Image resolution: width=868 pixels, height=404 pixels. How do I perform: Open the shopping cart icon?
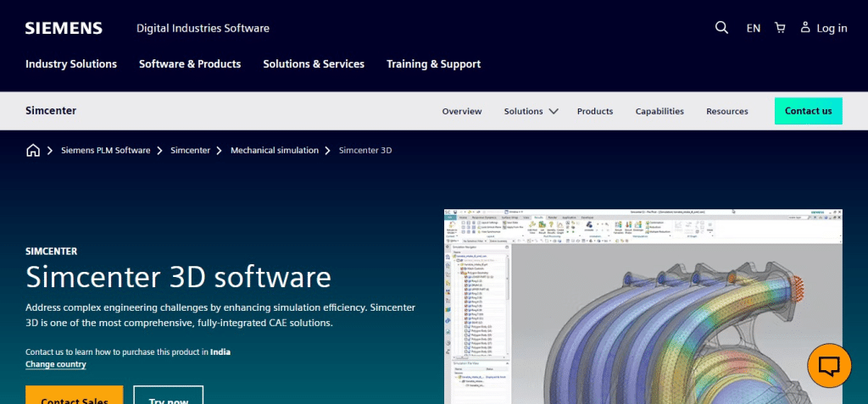click(x=780, y=28)
